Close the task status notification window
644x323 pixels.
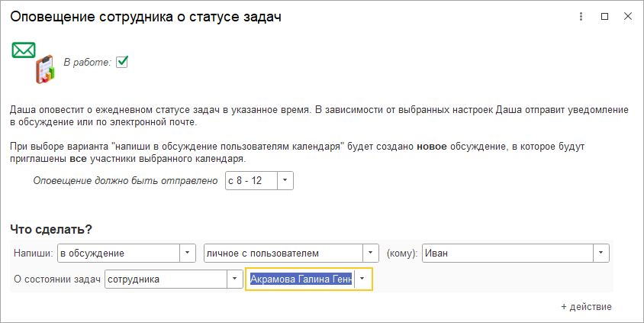(627, 17)
